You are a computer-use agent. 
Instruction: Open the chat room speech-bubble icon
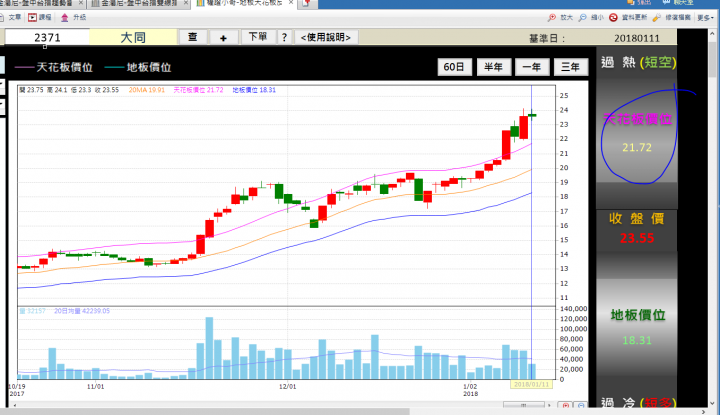667,2
